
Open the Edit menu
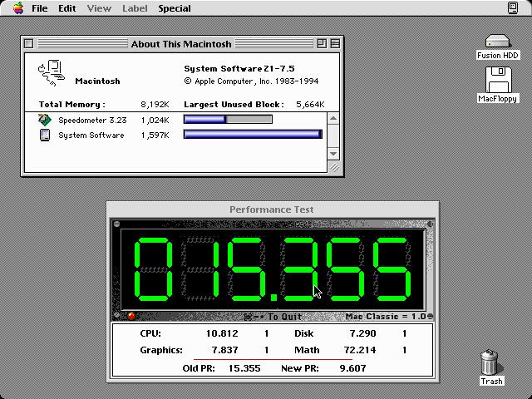click(x=66, y=8)
